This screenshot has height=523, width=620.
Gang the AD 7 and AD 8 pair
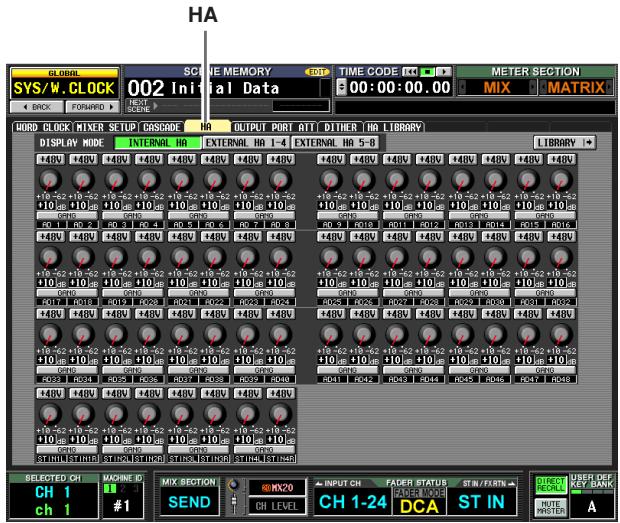(264, 216)
